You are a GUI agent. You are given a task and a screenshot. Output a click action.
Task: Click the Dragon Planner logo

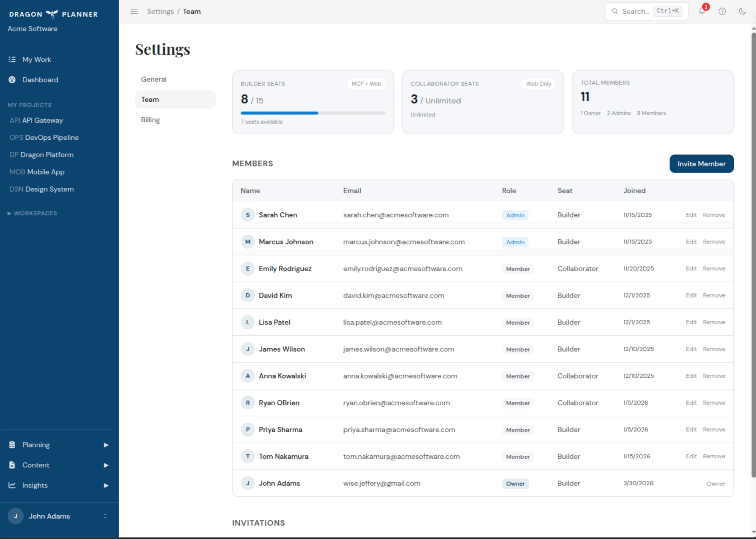click(x=53, y=14)
